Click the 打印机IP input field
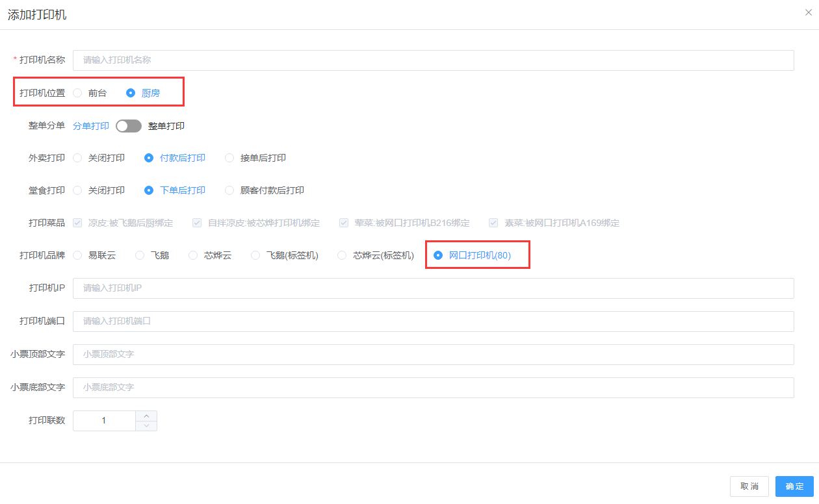Screen dimensions: 819x504 tap(434, 288)
